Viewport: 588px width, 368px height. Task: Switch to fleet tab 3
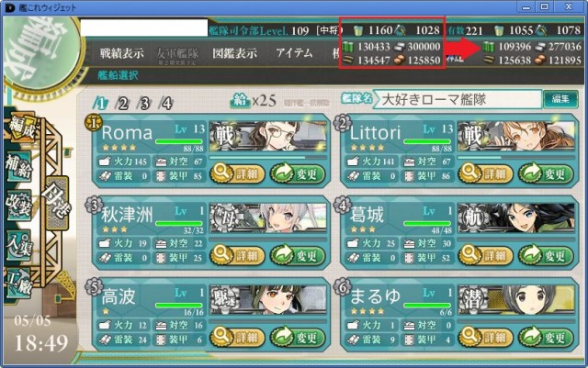pyautogui.click(x=144, y=103)
